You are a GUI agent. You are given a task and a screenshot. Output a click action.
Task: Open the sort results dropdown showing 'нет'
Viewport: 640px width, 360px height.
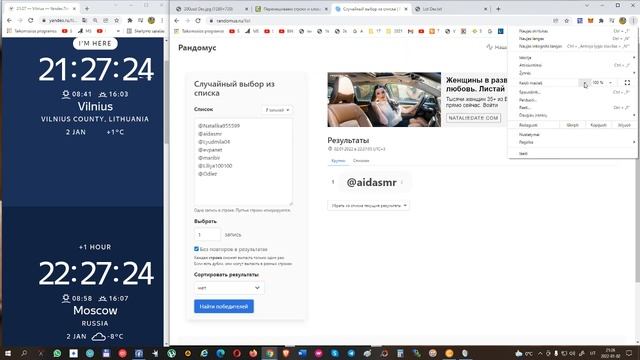229,288
